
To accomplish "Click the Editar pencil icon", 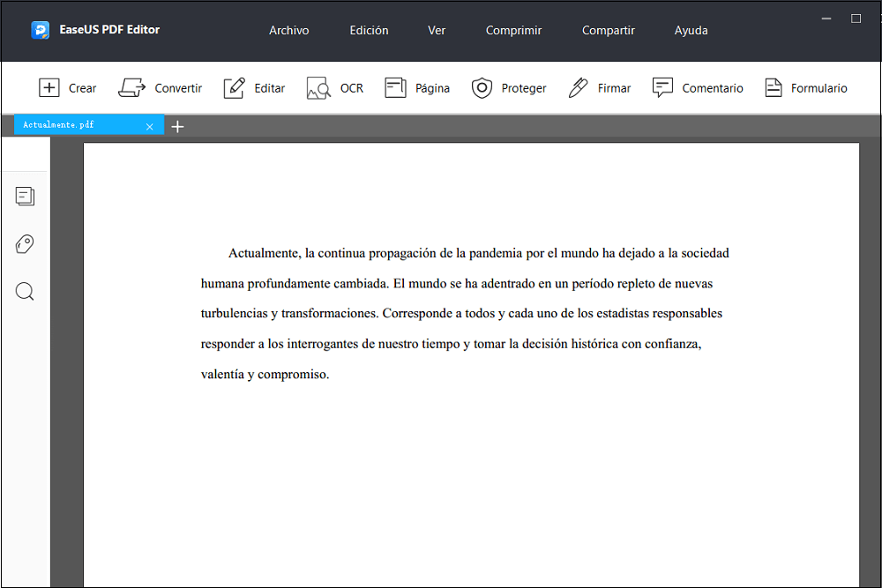I will [x=234, y=87].
